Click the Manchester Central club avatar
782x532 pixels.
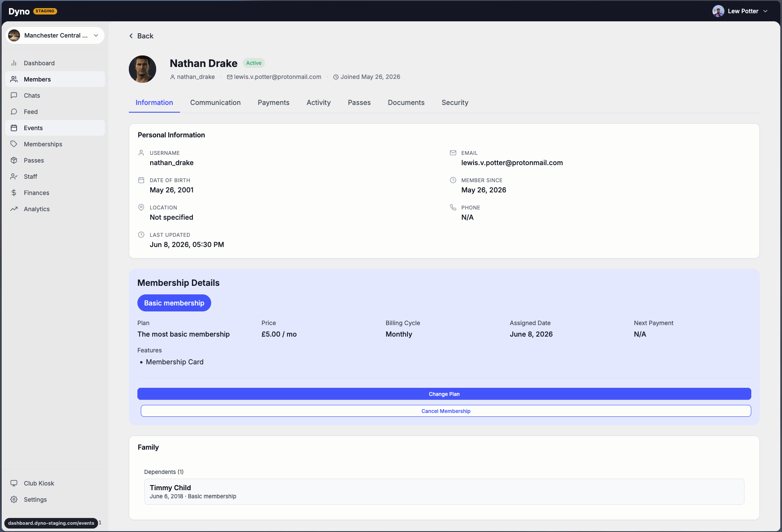pos(14,35)
